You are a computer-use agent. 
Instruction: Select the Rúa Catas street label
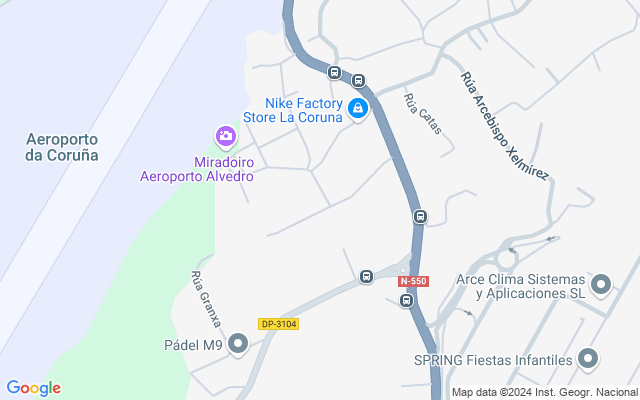point(423,113)
